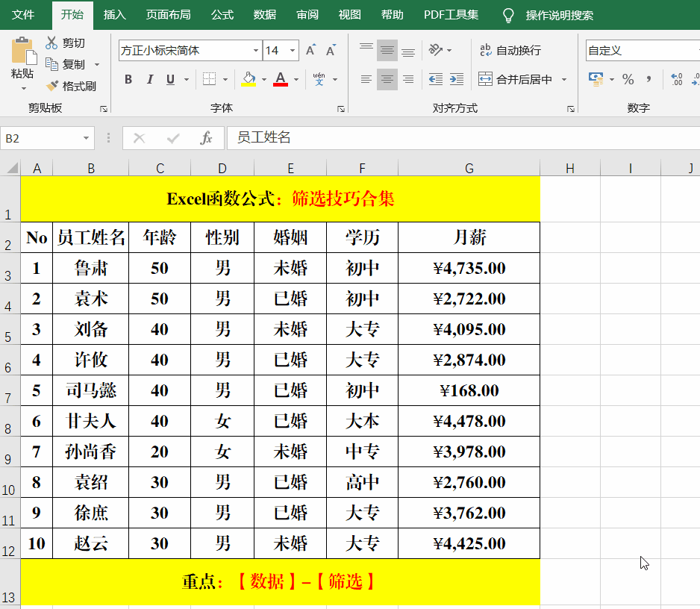
Task: Expand the underline style arrow
Action: click(187, 79)
